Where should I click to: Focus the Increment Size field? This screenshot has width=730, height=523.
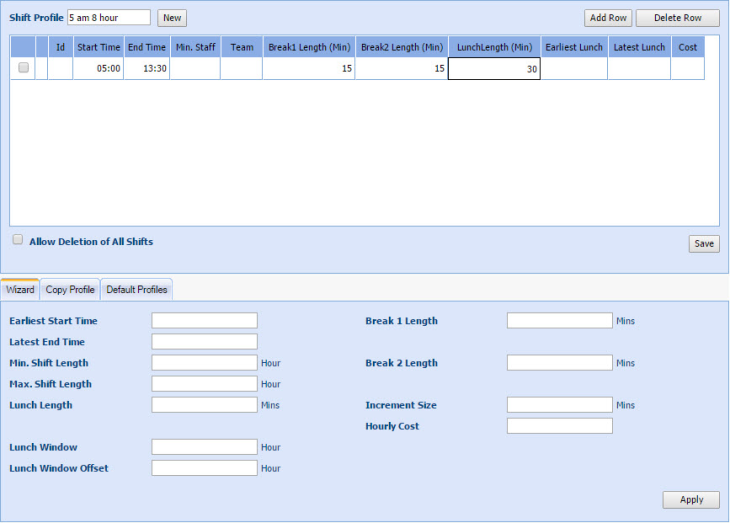(559, 405)
